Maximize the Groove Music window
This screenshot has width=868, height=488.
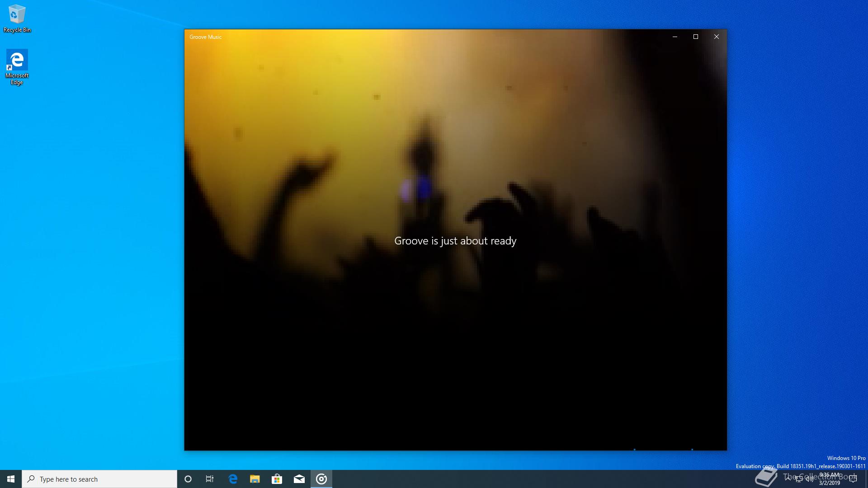tap(696, 37)
